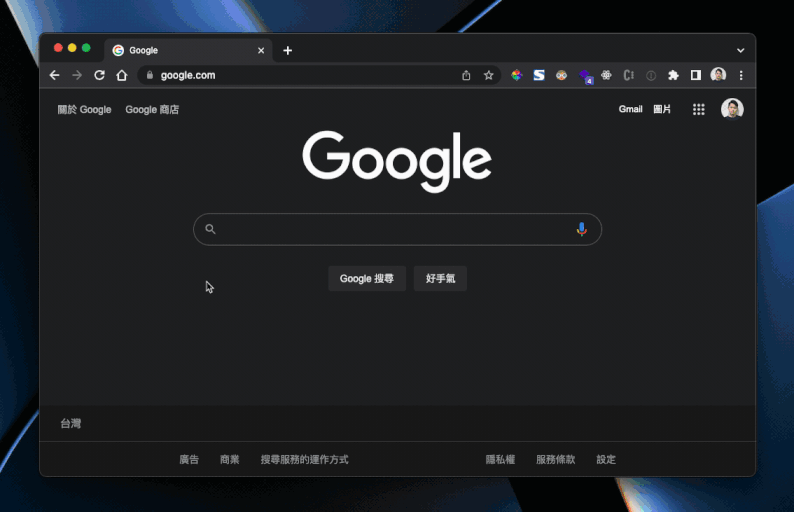The image size is (794, 512).
Task: Open the 隱私權 privacy link
Action: pyautogui.click(x=500, y=459)
